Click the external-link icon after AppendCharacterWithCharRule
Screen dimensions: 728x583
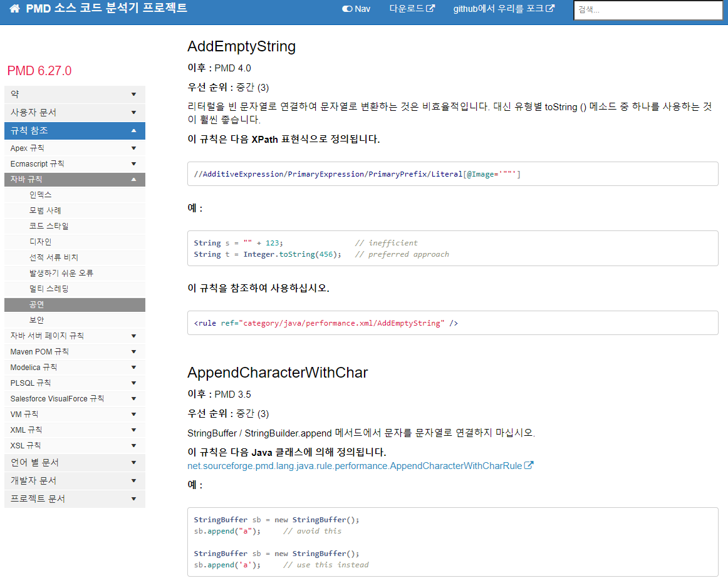point(529,465)
